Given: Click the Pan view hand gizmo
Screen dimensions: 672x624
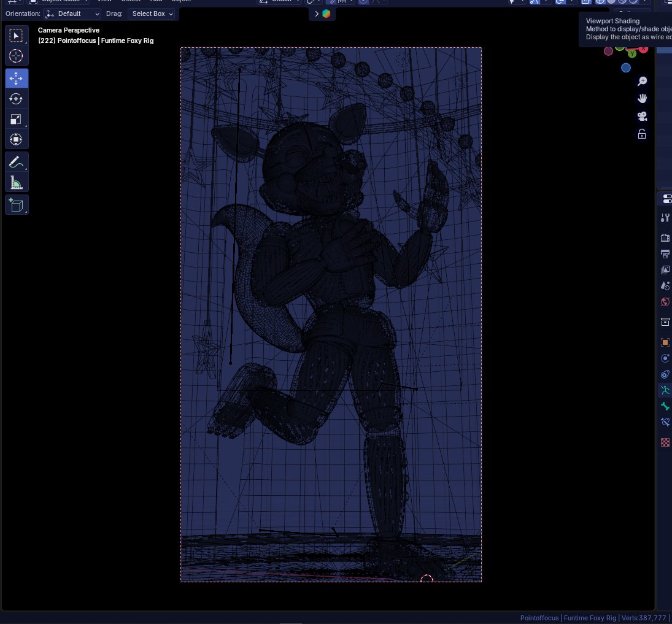Looking at the screenshot, I should (642, 99).
